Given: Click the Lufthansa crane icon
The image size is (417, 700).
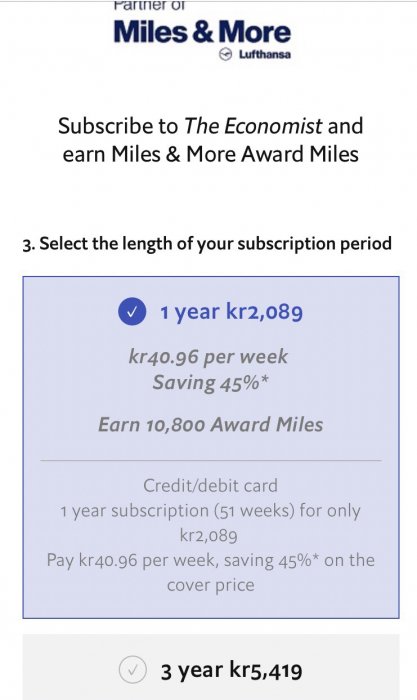Looking at the screenshot, I should click(226, 54).
